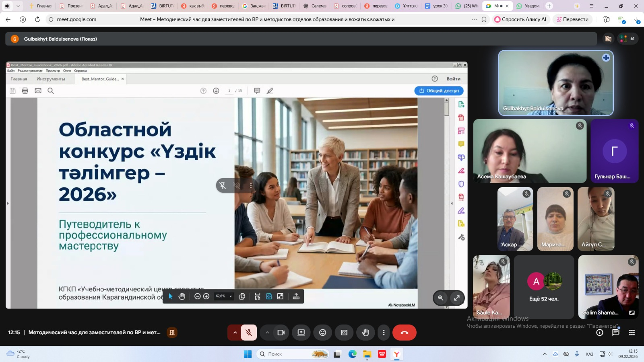Toggle the camera on or off
Screen dimensions: 644x362
[x=281, y=333]
